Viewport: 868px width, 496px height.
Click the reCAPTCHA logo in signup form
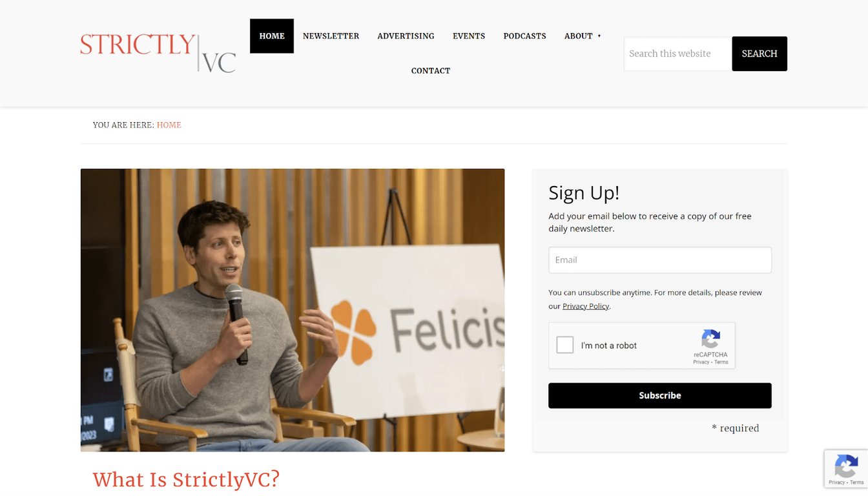(710, 339)
